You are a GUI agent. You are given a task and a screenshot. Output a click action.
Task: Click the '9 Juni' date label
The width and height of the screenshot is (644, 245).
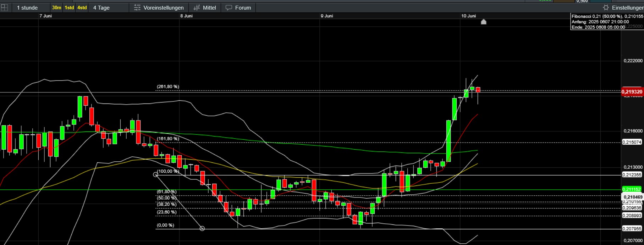[x=327, y=16]
